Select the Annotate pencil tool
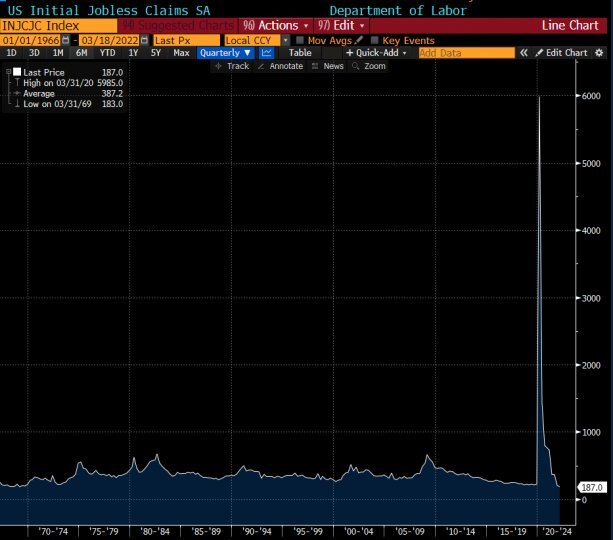613x540 pixels. click(279, 66)
